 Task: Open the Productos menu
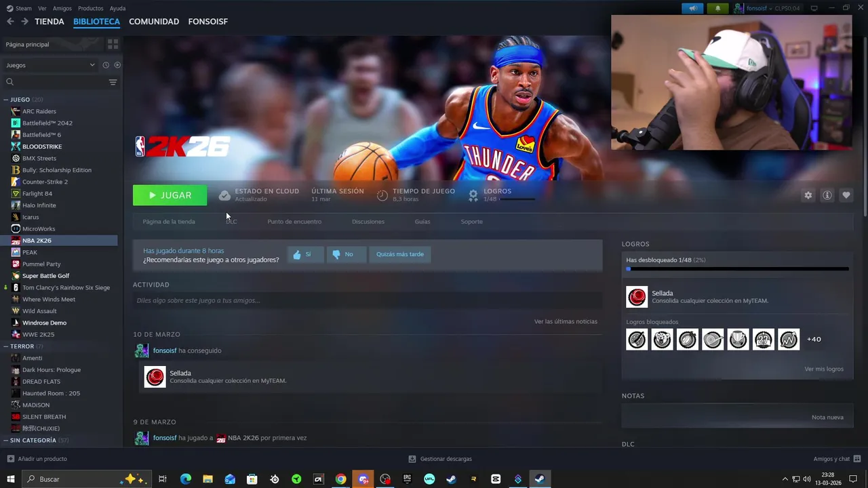tap(91, 8)
